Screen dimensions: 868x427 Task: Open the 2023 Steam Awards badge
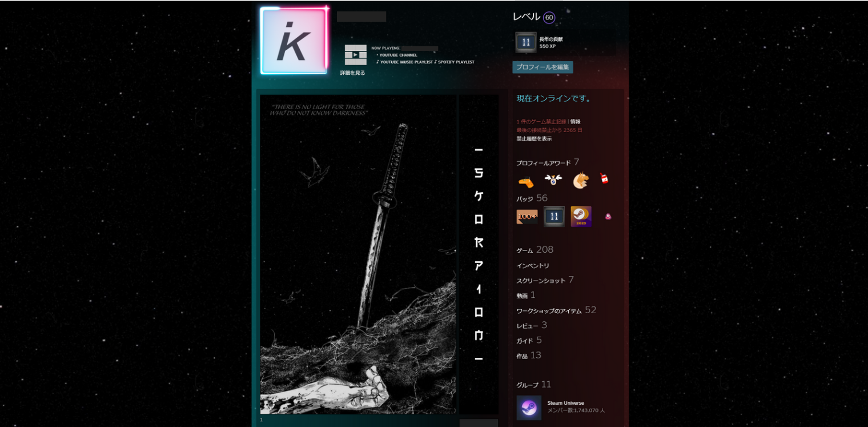point(581,217)
